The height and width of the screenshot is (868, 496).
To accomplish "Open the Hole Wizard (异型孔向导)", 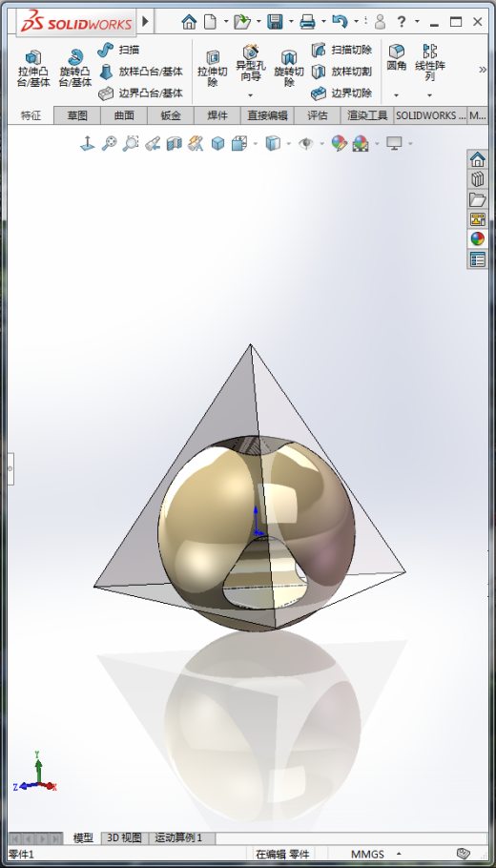I will tap(251, 64).
